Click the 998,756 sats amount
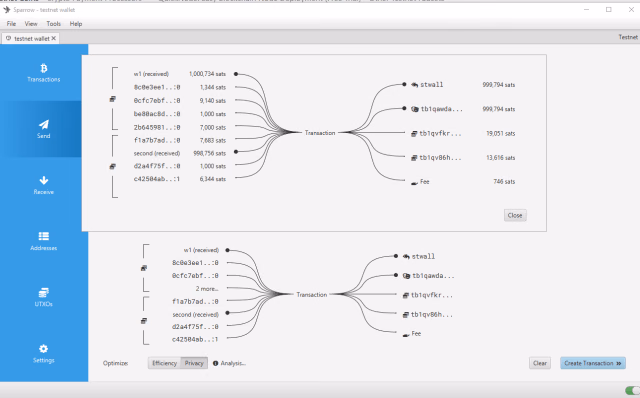 [209, 153]
